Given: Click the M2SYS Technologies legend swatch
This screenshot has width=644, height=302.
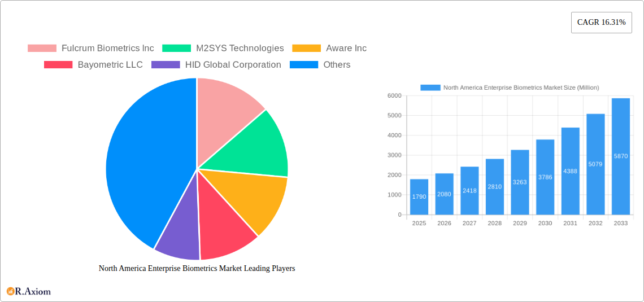Looking at the screenshot, I should [177, 49].
